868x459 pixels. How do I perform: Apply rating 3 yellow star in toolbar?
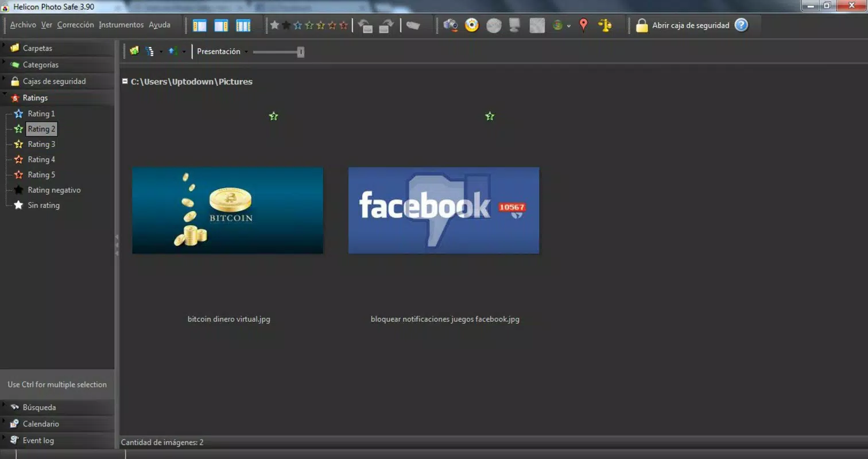pyautogui.click(x=320, y=25)
